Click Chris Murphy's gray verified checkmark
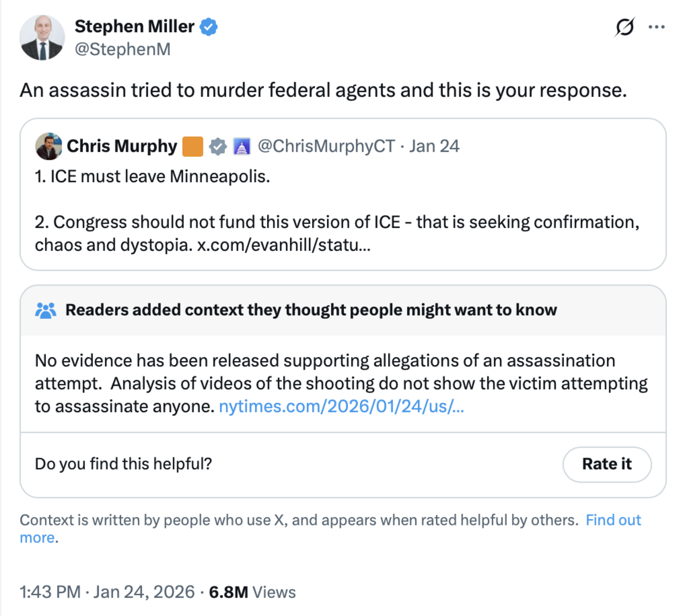 pyautogui.click(x=216, y=146)
